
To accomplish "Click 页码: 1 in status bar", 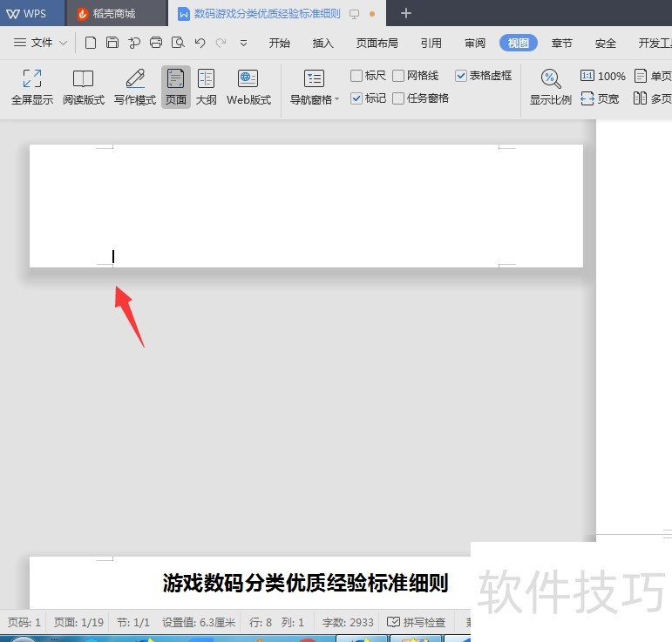I will pyautogui.click(x=24, y=622).
